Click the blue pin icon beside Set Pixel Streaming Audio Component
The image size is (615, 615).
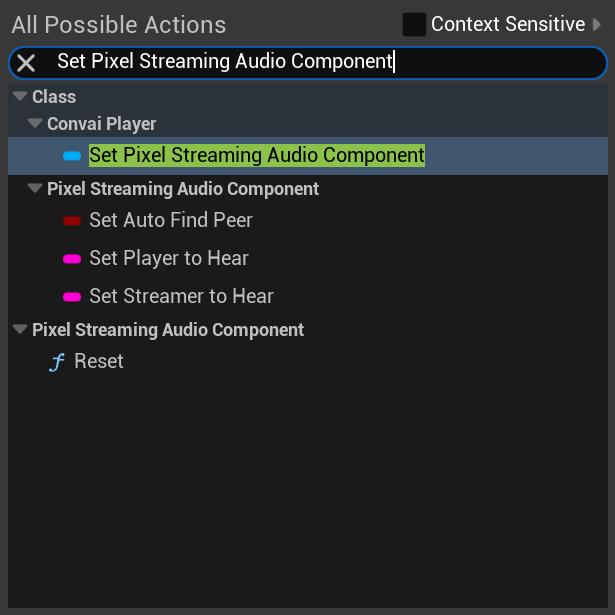pos(72,156)
